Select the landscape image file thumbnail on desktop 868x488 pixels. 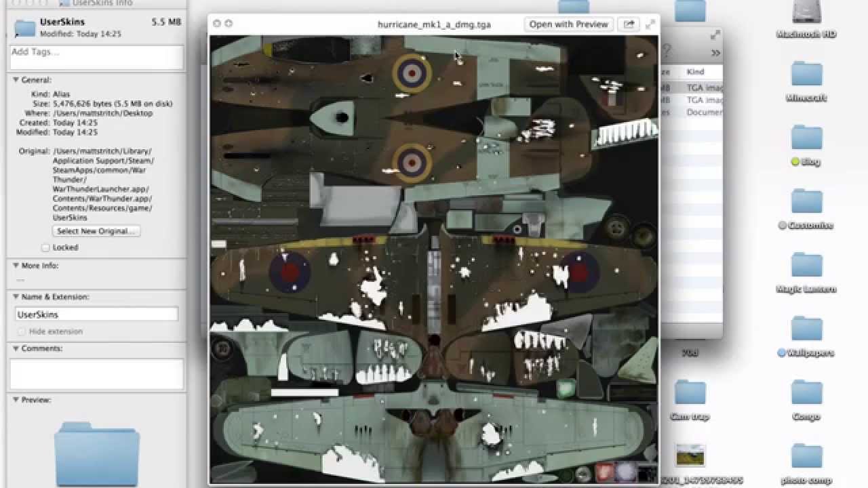[x=690, y=455]
